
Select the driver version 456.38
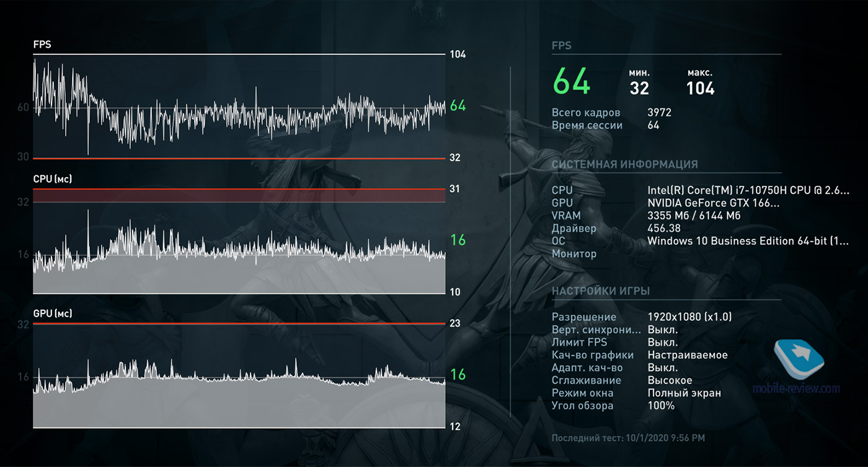tap(664, 229)
